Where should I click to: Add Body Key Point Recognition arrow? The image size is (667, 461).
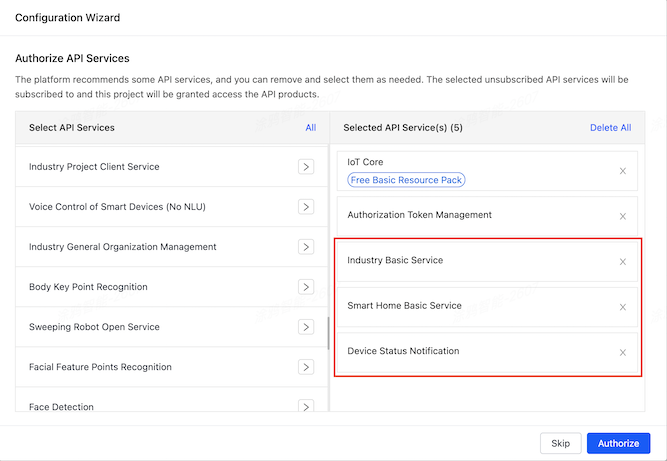click(x=306, y=287)
